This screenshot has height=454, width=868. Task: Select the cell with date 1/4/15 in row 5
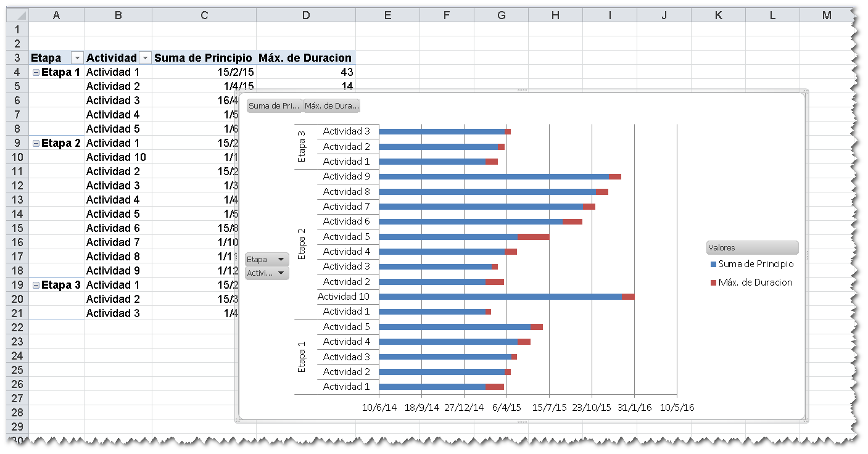[204, 86]
